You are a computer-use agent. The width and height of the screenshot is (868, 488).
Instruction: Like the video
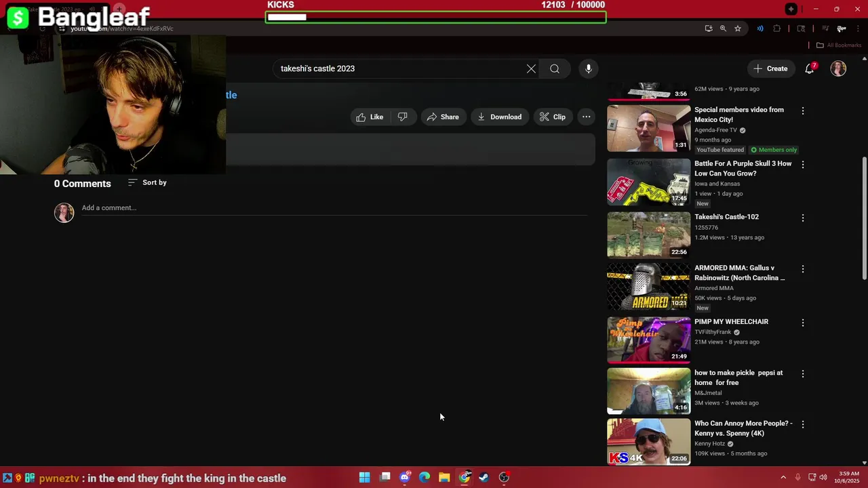point(370,117)
